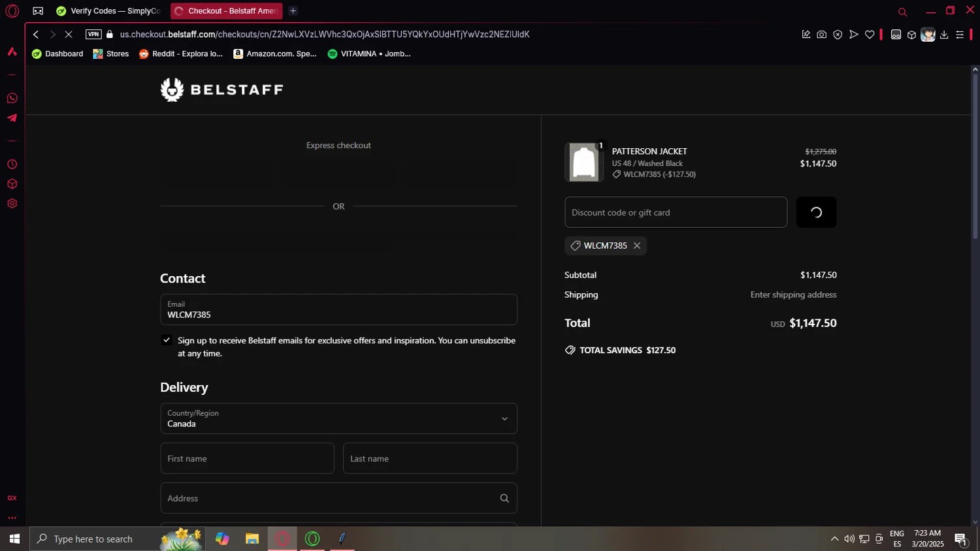Take a snapshot with the camera icon
Image resolution: width=980 pixels, height=551 pixels.
(x=822, y=35)
